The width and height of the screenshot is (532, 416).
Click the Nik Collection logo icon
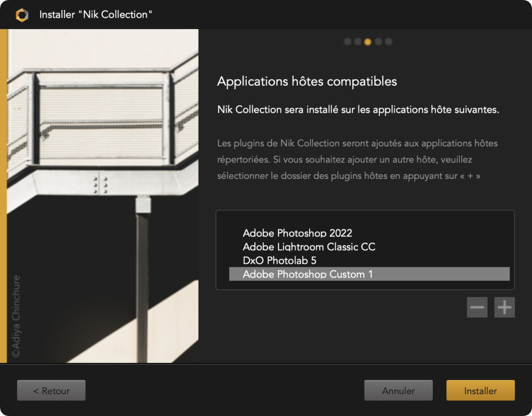click(x=22, y=15)
